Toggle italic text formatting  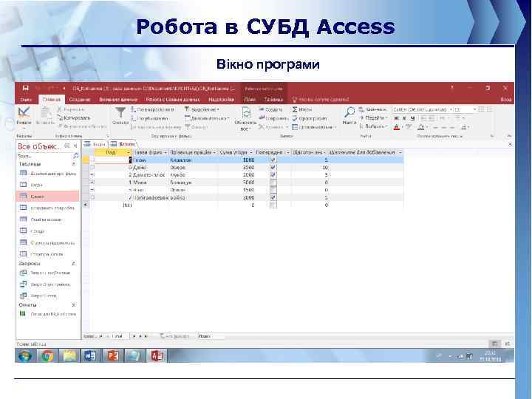click(404, 118)
